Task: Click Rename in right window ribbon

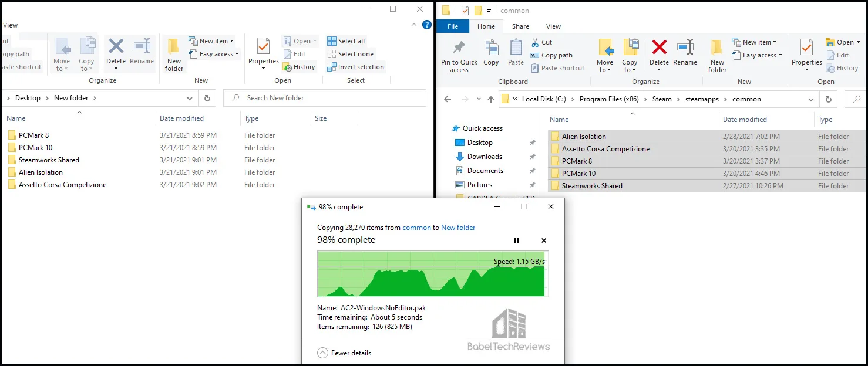Action: tap(685, 53)
